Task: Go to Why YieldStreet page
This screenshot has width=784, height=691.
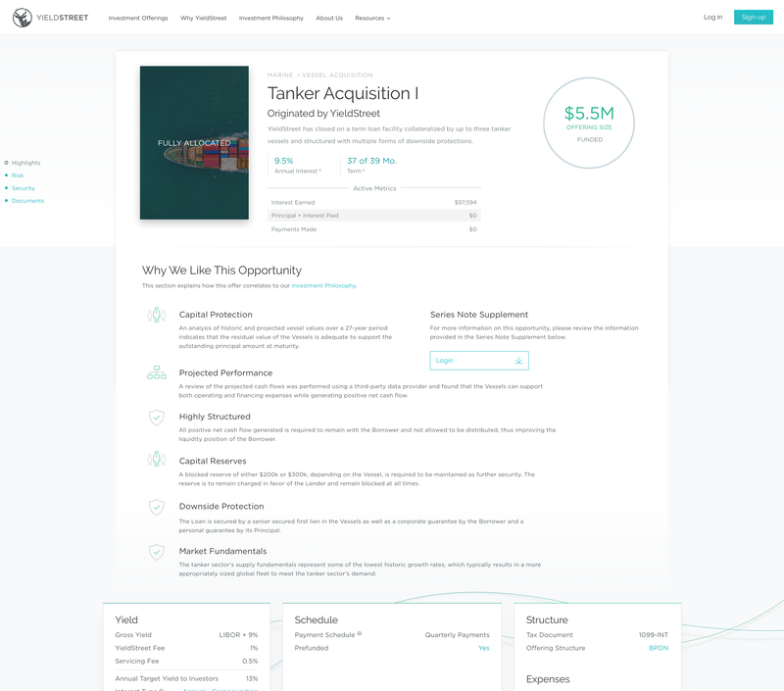Action: click(x=204, y=18)
